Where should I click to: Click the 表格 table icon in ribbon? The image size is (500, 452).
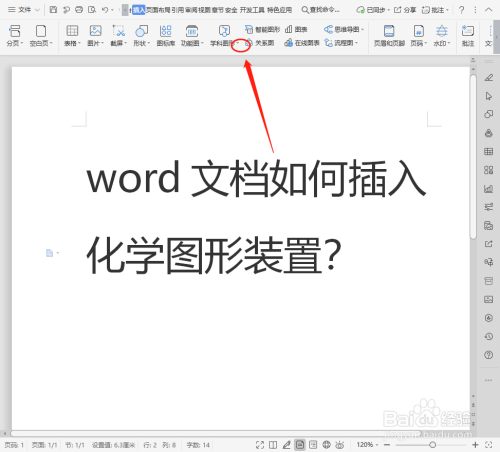(x=72, y=31)
